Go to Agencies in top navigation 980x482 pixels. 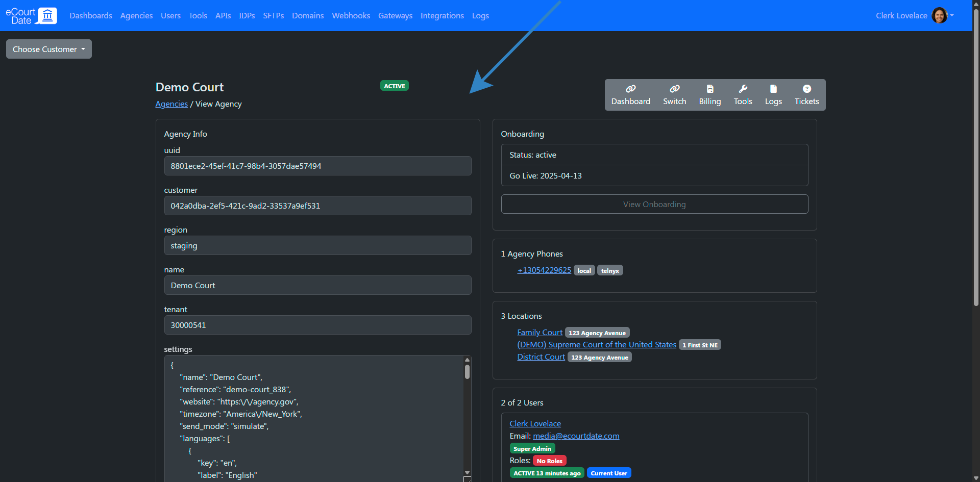pyautogui.click(x=136, y=16)
